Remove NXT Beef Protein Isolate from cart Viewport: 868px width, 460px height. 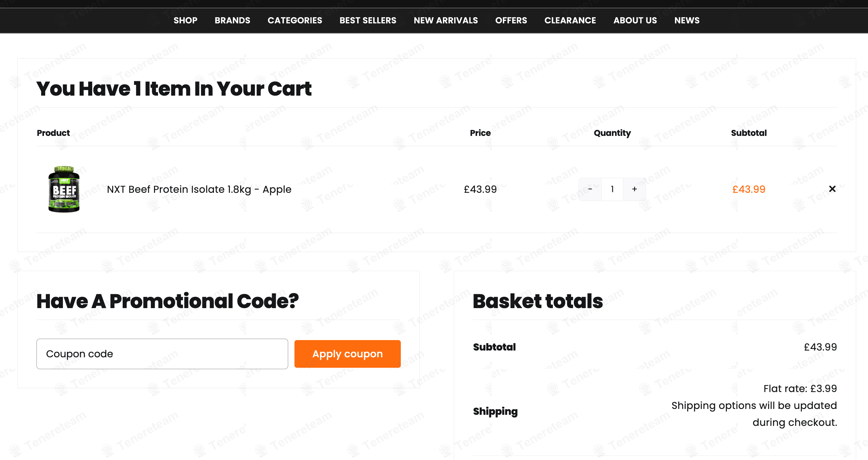click(x=832, y=189)
